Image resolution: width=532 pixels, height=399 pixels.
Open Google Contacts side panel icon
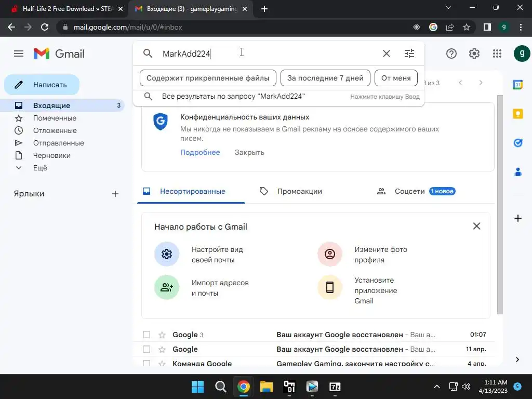pyautogui.click(x=518, y=172)
